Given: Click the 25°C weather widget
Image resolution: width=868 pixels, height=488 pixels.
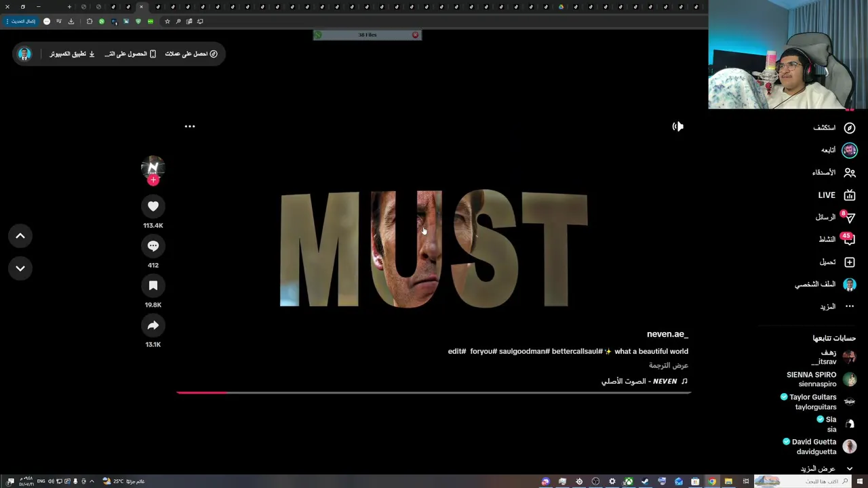Looking at the screenshot, I should point(123,481).
